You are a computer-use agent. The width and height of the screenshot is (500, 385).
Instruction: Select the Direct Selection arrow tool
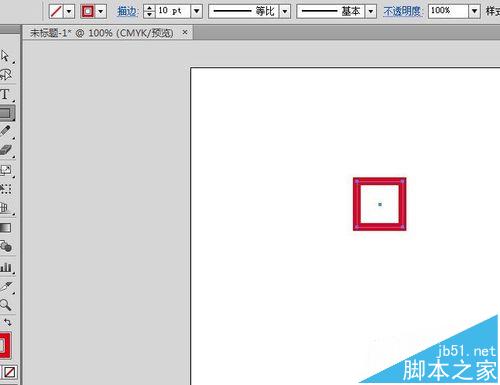click(x=5, y=55)
